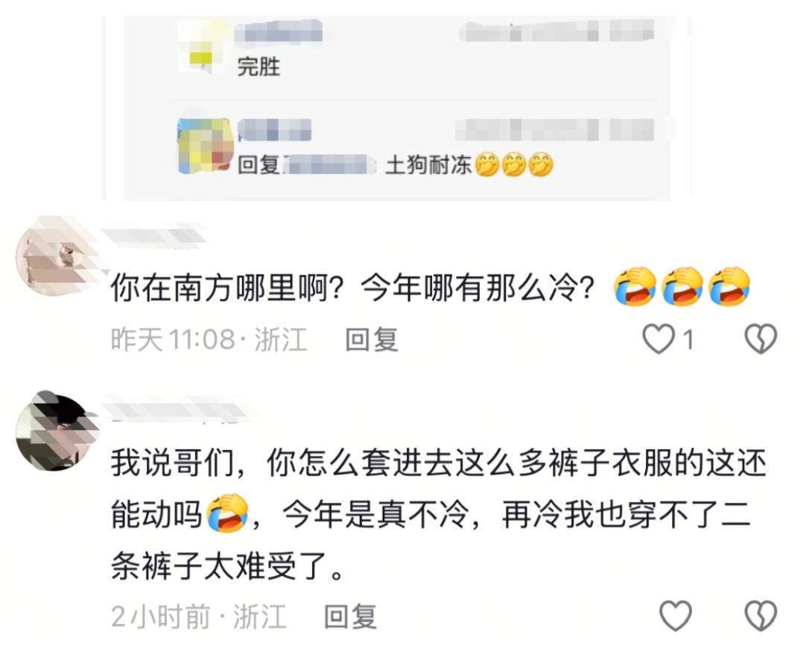The image size is (812, 657).
Task: Tap the avatar beside the 完胜 reply
Action: (203, 48)
